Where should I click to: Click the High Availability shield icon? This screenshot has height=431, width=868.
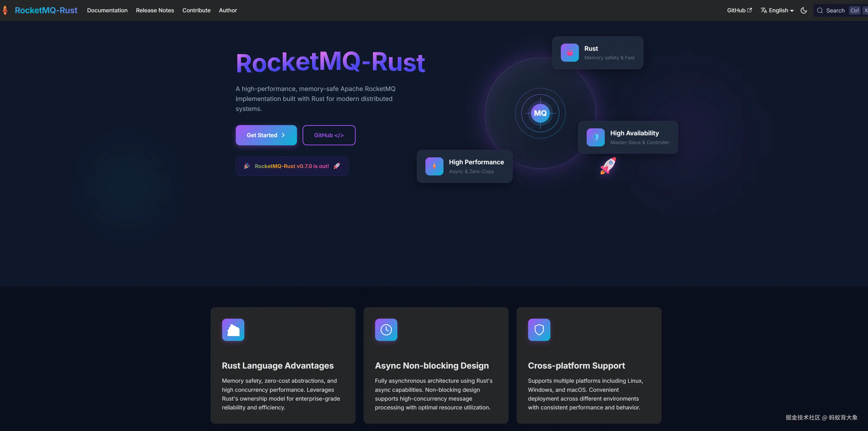click(x=595, y=137)
